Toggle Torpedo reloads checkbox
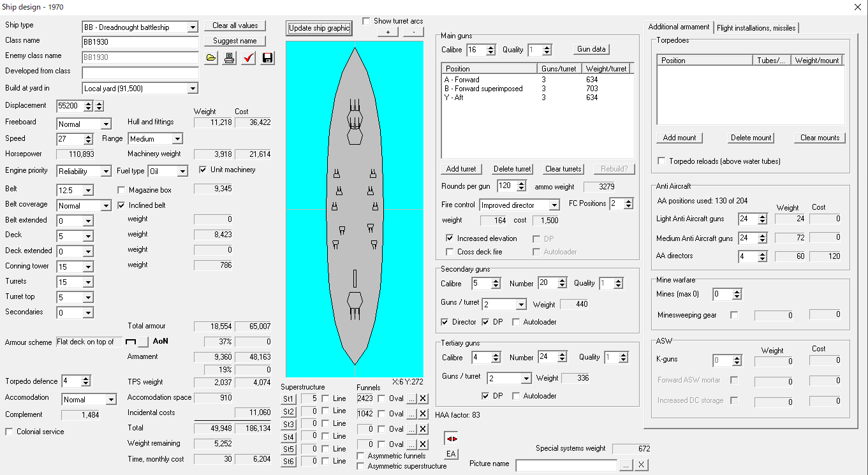The height and width of the screenshot is (475, 868). (661, 161)
